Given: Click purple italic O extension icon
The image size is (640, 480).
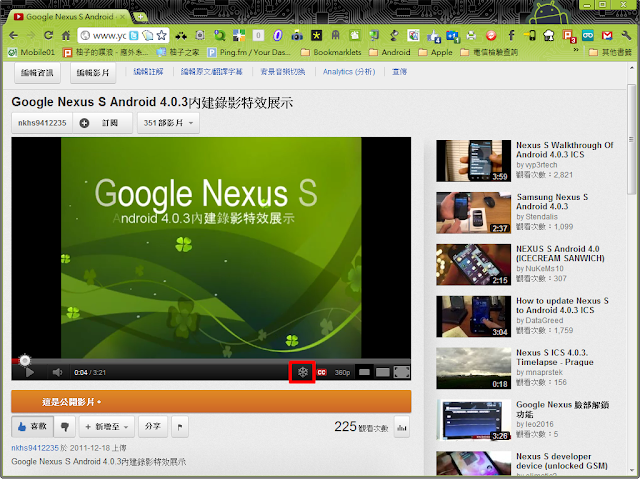Looking at the screenshot, I should click(x=278, y=36).
